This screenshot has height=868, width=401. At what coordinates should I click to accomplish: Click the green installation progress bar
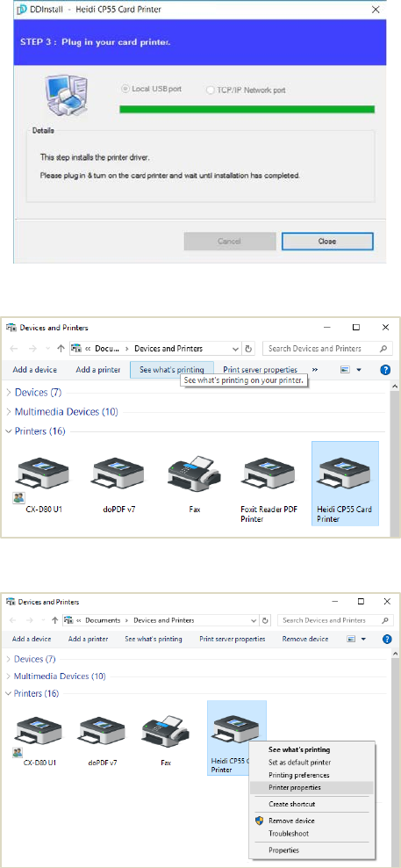point(247,109)
